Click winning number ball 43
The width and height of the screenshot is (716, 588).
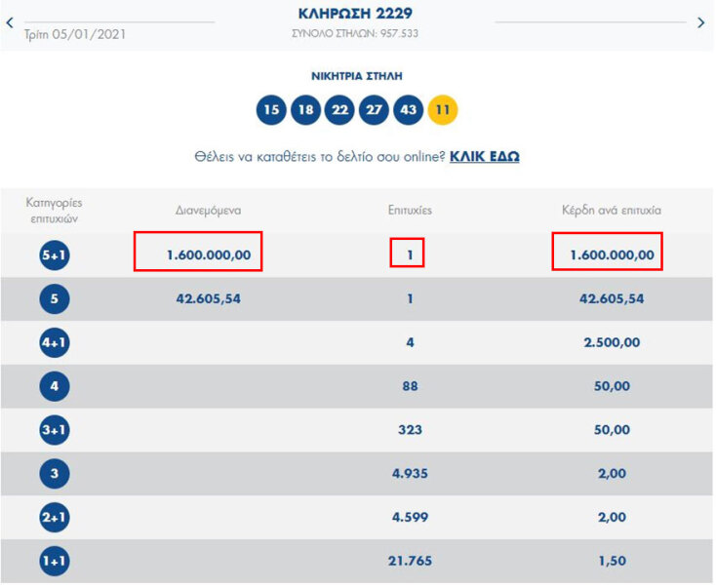408,110
